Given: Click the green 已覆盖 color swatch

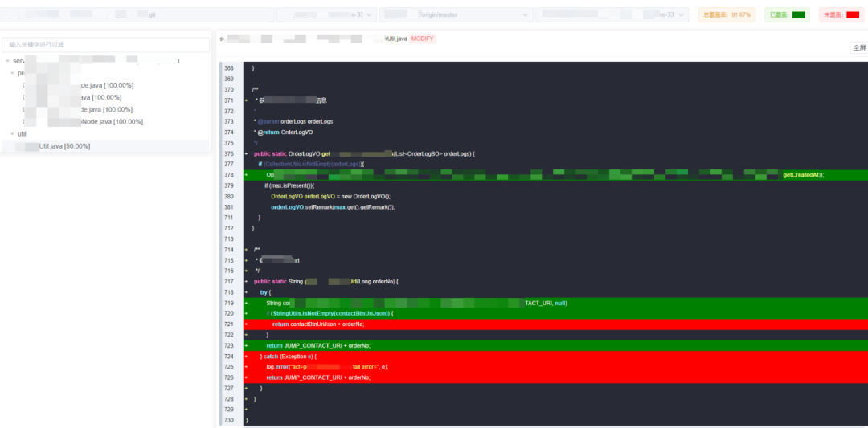Looking at the screenshot, I should coord(798,15).
